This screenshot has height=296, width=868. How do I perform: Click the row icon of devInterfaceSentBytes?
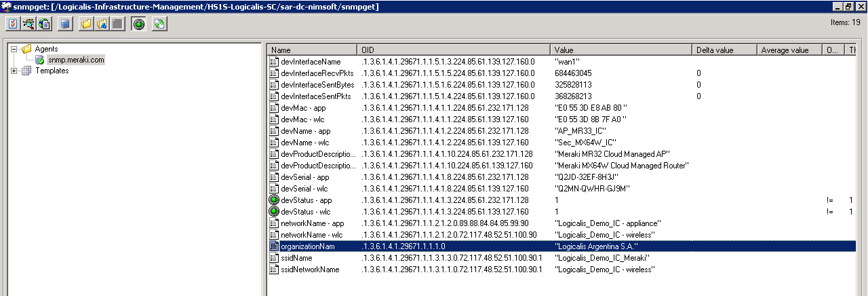click(x=274, y=85)
